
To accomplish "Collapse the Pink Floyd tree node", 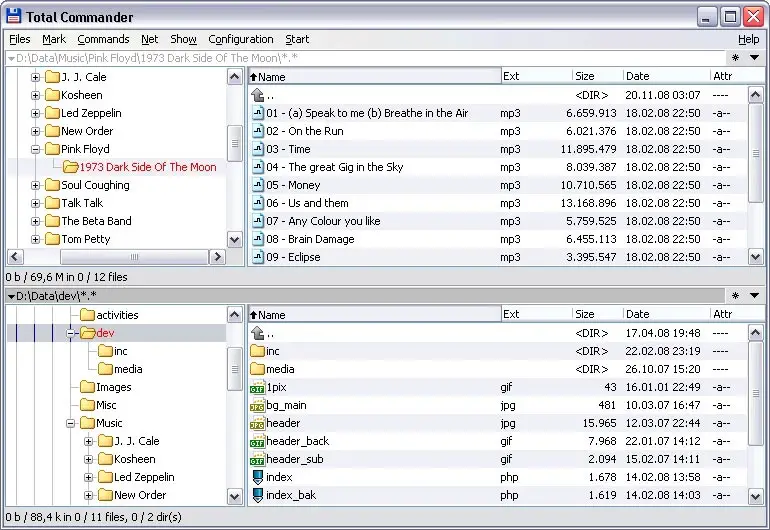I will 36,149.
